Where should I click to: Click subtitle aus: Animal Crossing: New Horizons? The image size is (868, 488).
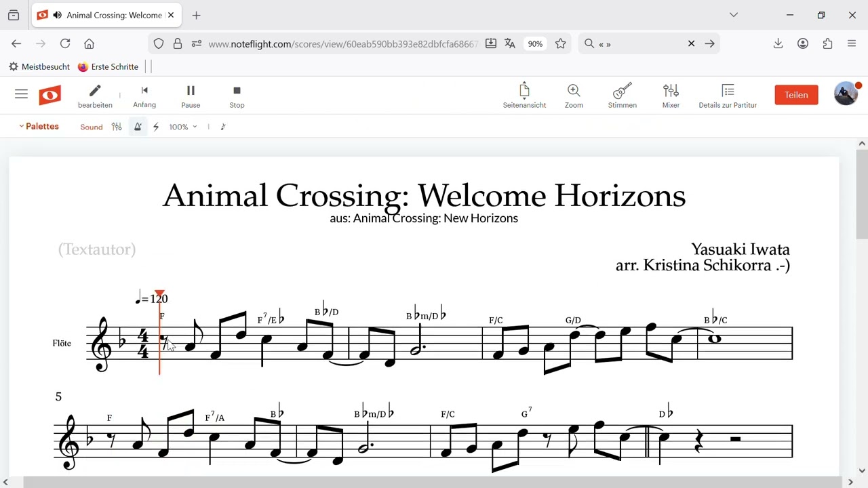point(424,218)
